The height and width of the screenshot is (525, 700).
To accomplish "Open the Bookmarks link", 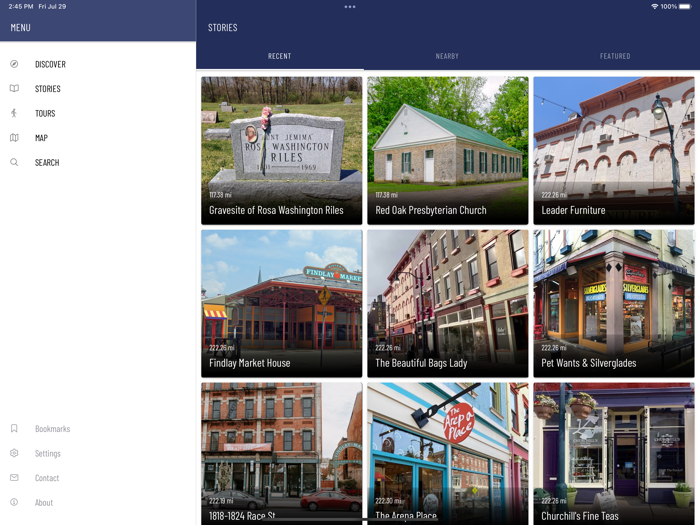I will 98,429.
